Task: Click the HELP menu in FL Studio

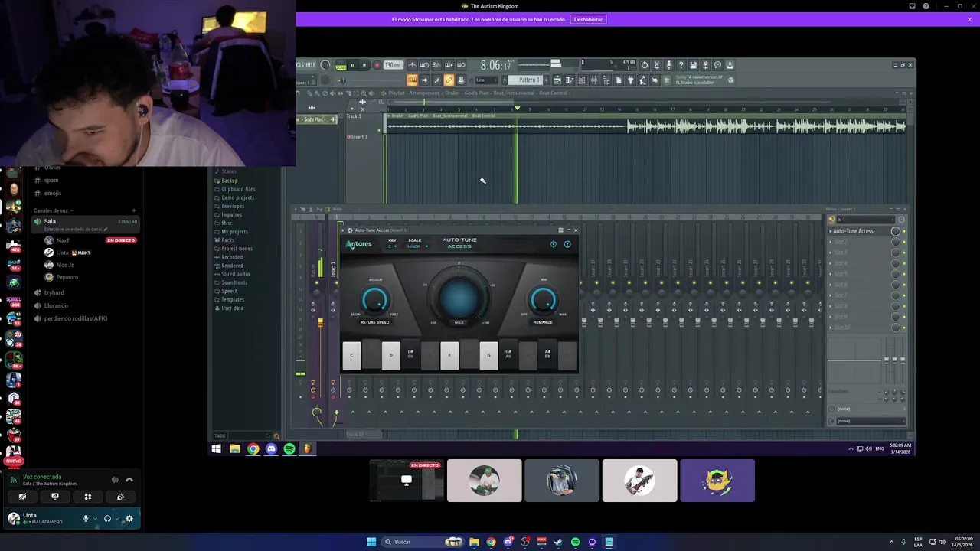Action: tap(311, 65)
